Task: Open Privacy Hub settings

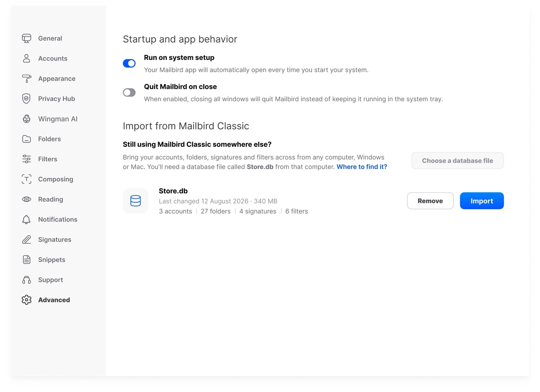Action: pos(57,99)
